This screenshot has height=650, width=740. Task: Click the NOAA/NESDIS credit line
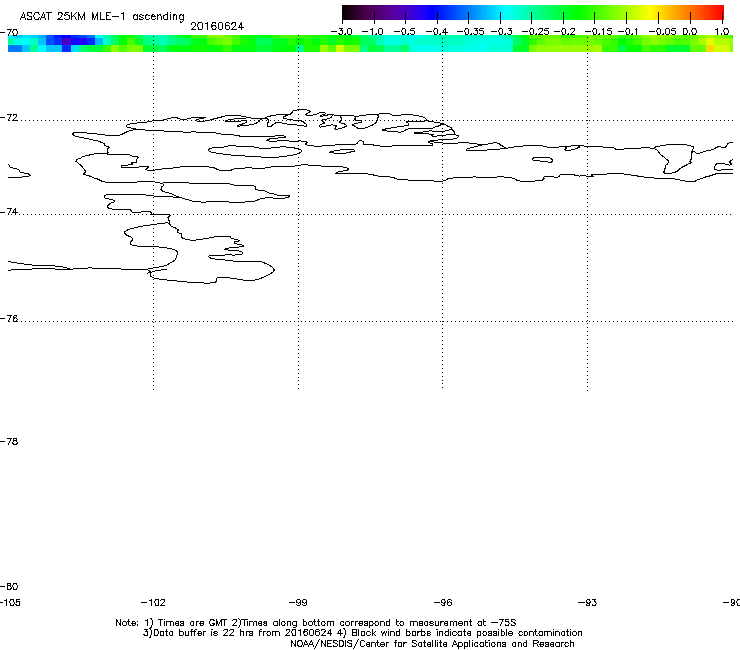point(432,644)
